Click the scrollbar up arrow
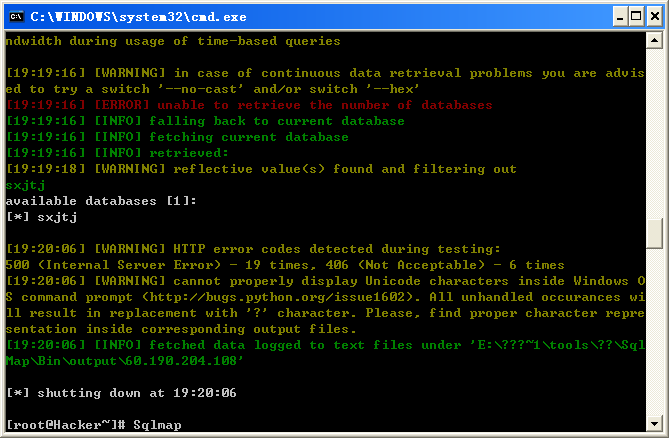The height and width of the screenshot is (438, 669). 654,41
